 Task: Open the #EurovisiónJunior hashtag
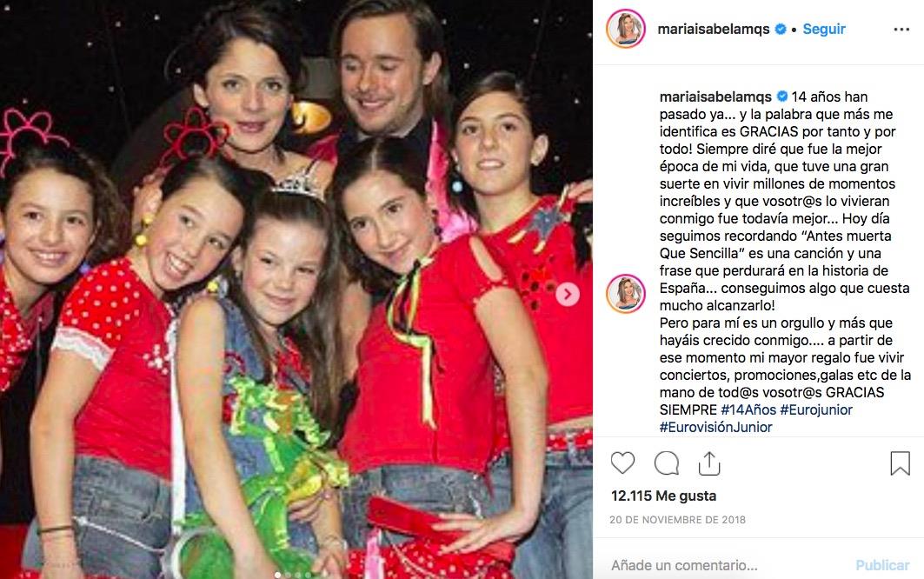(x=715, y=427)
